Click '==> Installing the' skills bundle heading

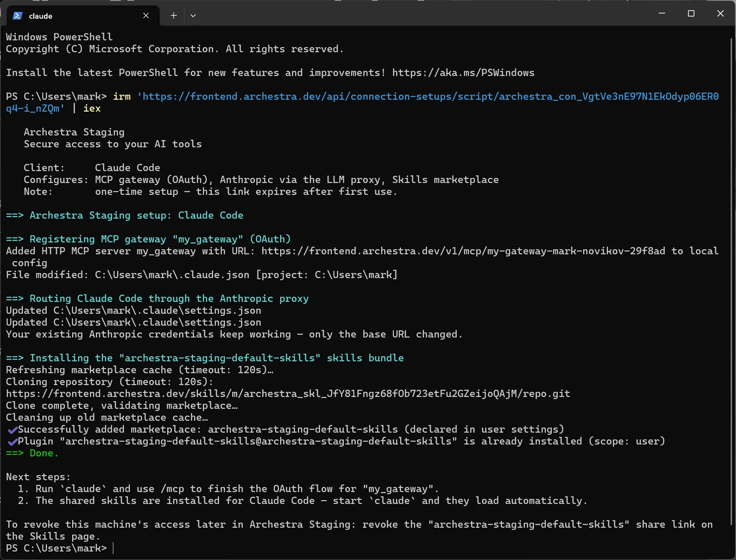(205, 358)
